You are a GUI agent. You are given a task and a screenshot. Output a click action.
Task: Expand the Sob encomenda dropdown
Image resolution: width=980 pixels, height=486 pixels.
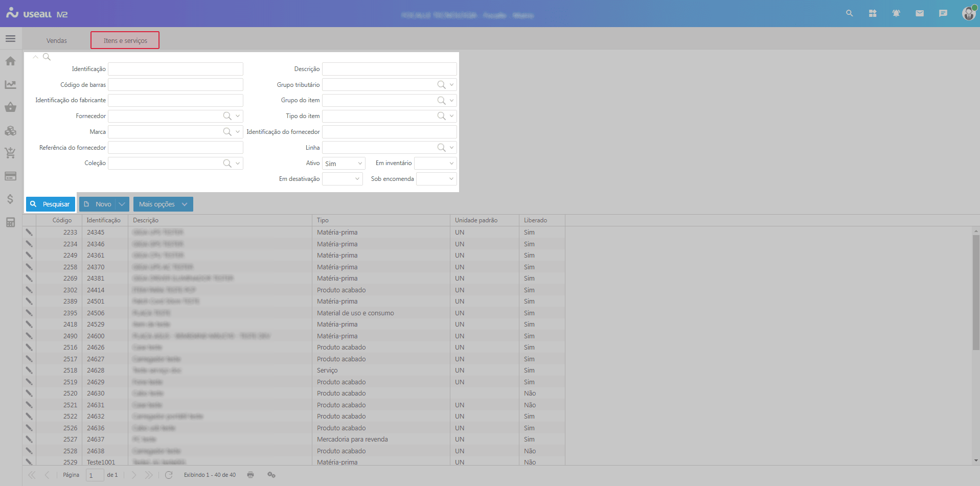(x=436, y=179)
